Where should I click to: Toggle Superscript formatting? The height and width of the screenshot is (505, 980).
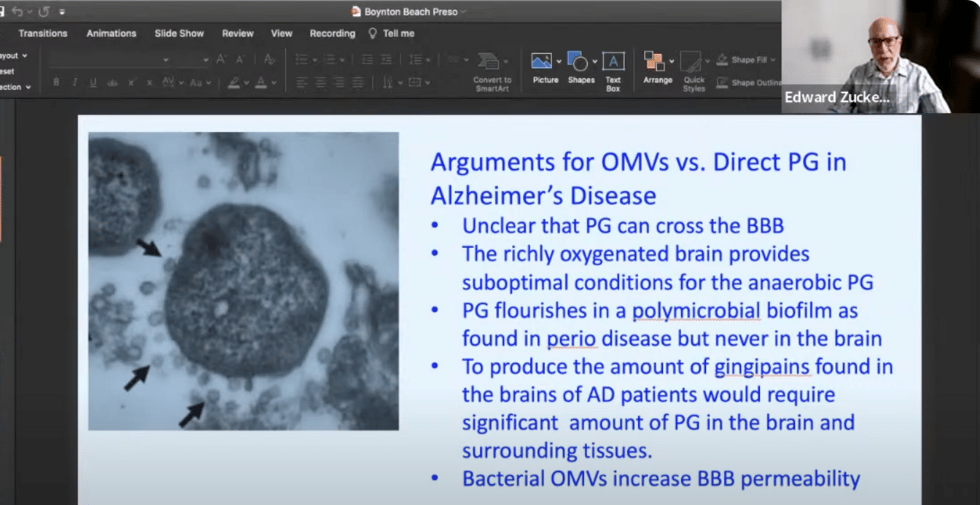(131, 83)
